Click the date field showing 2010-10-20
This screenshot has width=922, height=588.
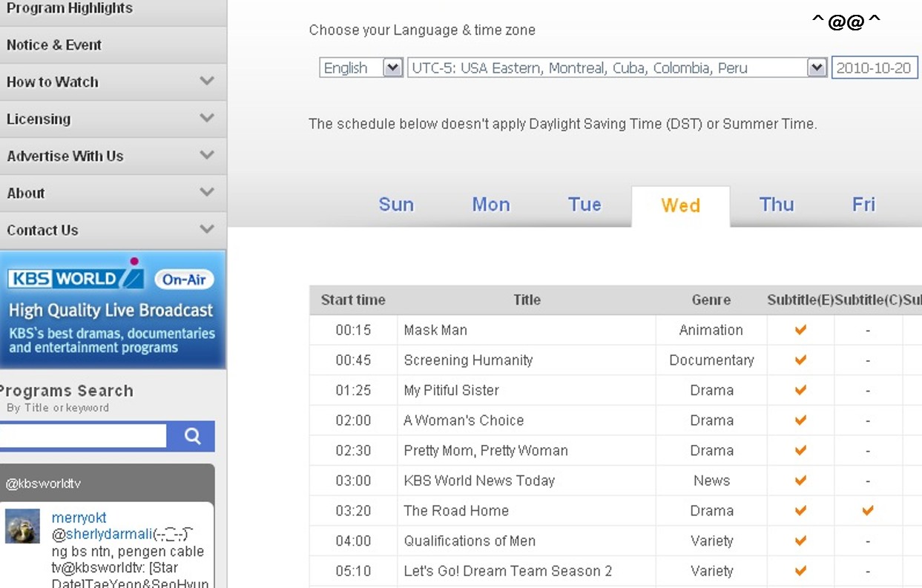pos(874,68)
